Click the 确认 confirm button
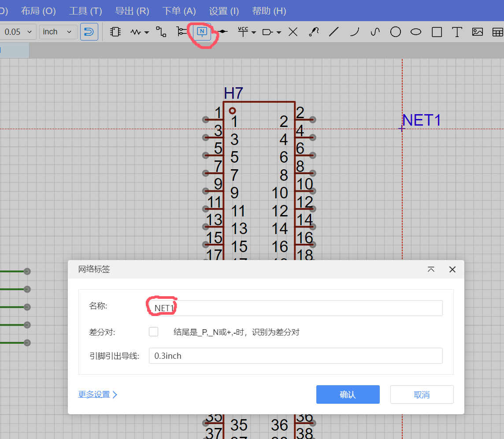 point(348,394)
